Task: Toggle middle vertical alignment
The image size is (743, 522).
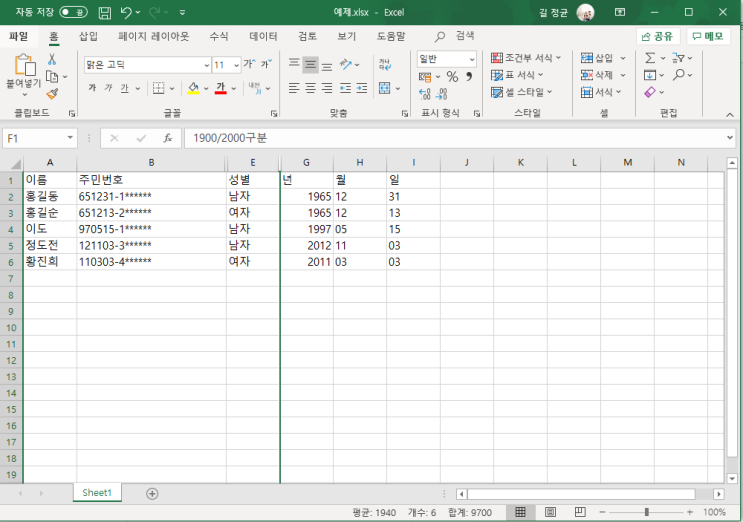Action: [x=310, y=64]
